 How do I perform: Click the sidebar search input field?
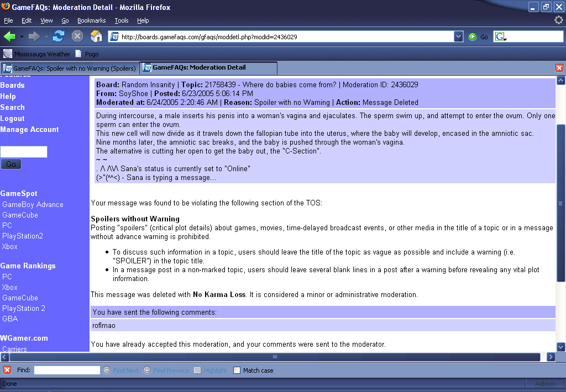pos(24,152)
